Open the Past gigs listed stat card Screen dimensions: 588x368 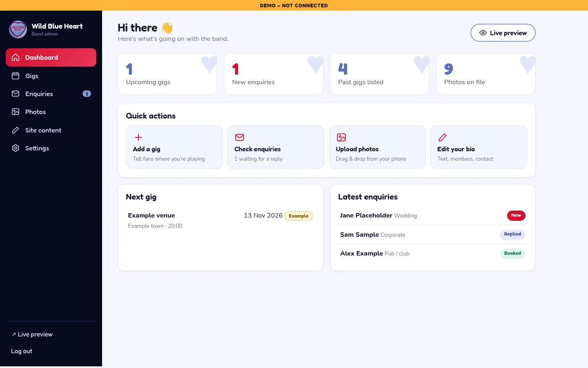(x=380, y=74)
